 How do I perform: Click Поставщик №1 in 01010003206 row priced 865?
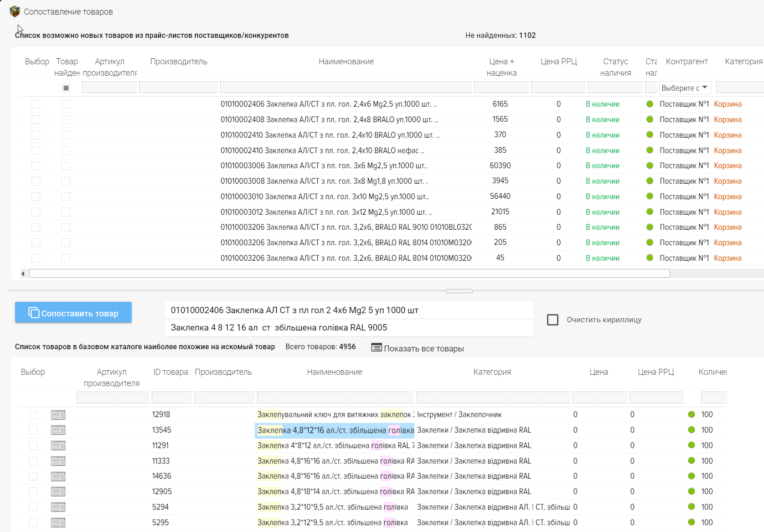pos(684,227)
